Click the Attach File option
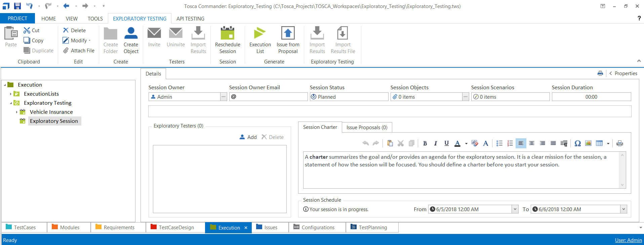The width and height of the screenshot is (644, 245). point(79,50)
